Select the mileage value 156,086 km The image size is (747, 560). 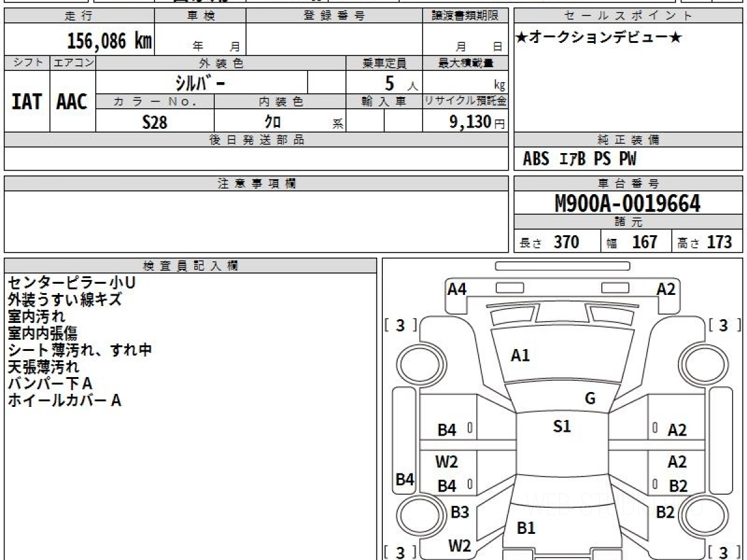(109, 41)
